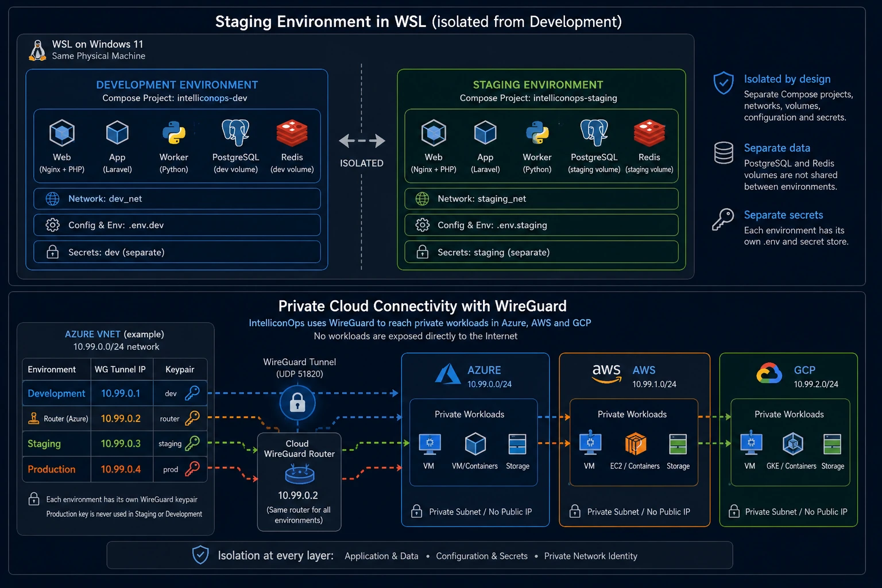This screenshot has height=588, width=882.
Task: Click the 10.99.0.3 tunnel IP cell
Action: pyautogui.click(x=121, y=443)
